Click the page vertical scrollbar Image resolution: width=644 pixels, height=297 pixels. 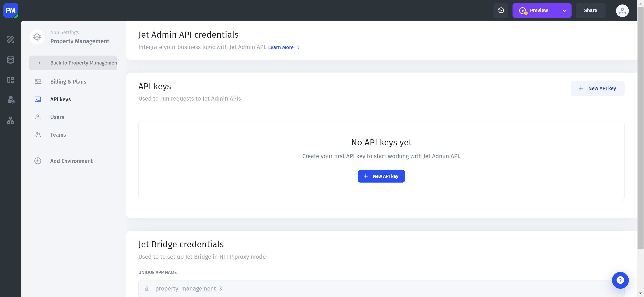click(640, 128)
